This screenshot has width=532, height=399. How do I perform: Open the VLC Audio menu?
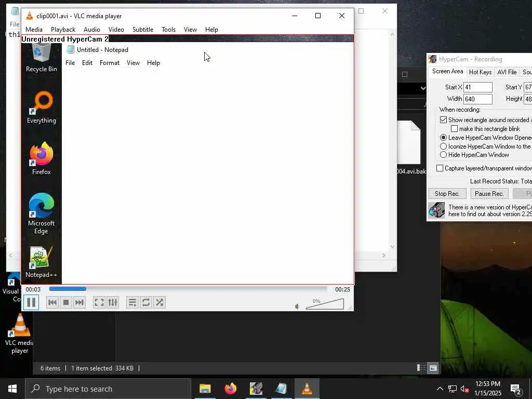click(x=92, y=30)
